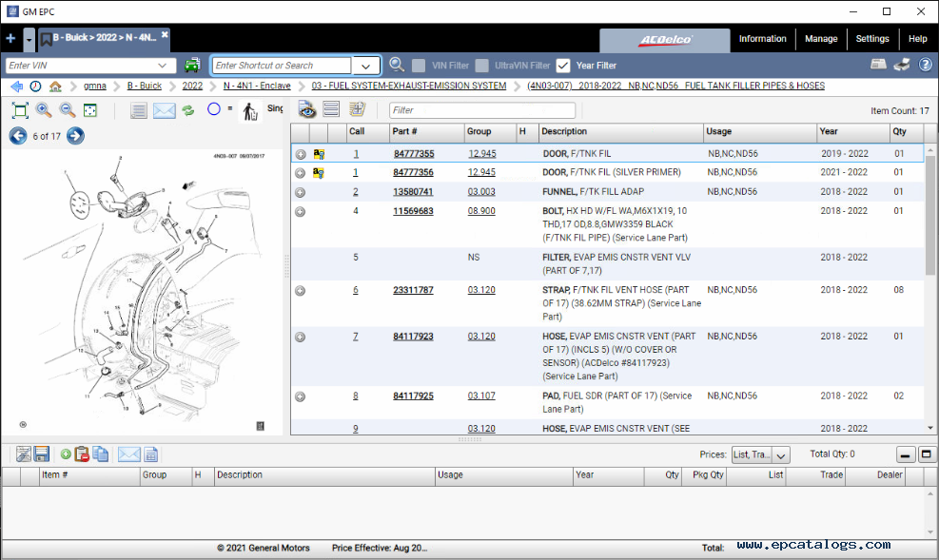
Task: Enable the VIN Filter checkbox
Action: click(419, 66)
